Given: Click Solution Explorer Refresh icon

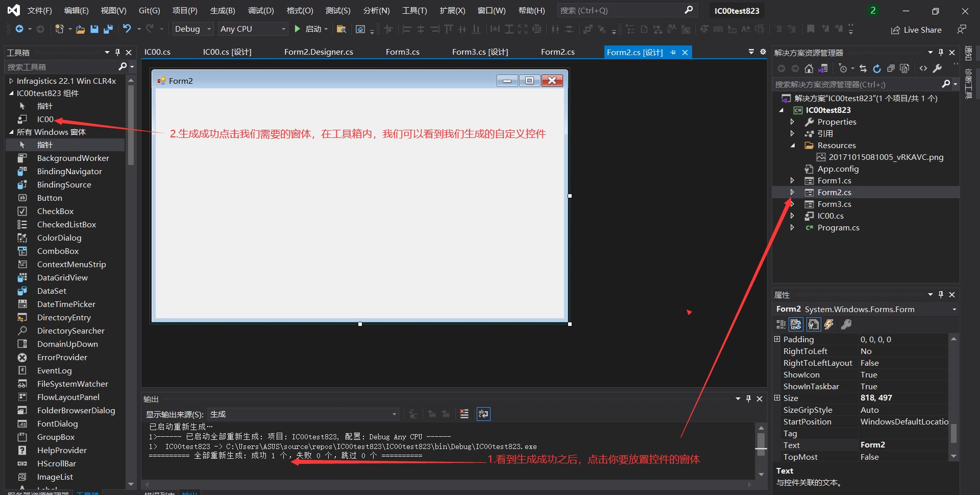Looking at the screenshot, I should pos(877,68).
